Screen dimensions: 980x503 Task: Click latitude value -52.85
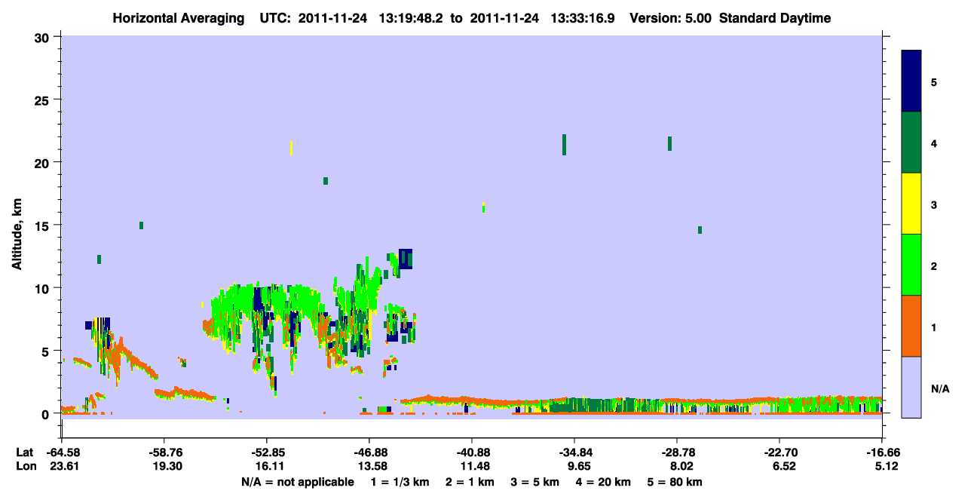point(266,452)
